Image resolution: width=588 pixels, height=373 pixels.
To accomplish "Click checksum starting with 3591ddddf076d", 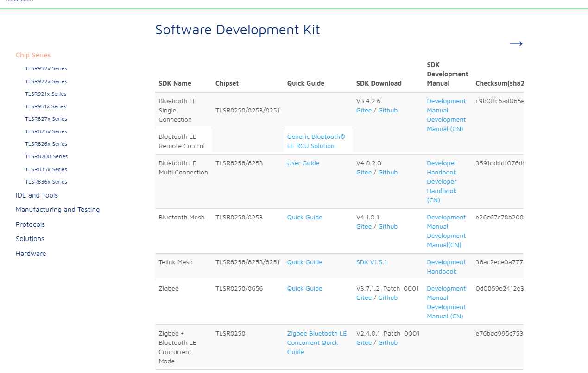I will coord(499,163).
